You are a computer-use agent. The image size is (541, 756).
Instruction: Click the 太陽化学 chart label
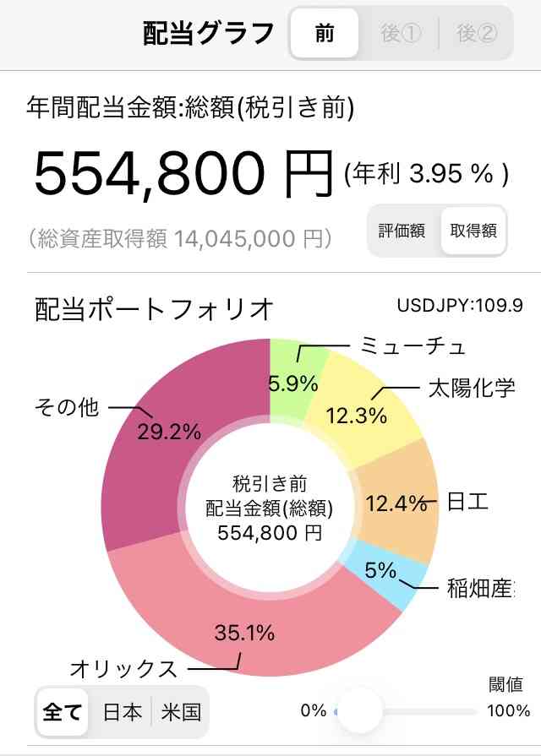[472, 388]
